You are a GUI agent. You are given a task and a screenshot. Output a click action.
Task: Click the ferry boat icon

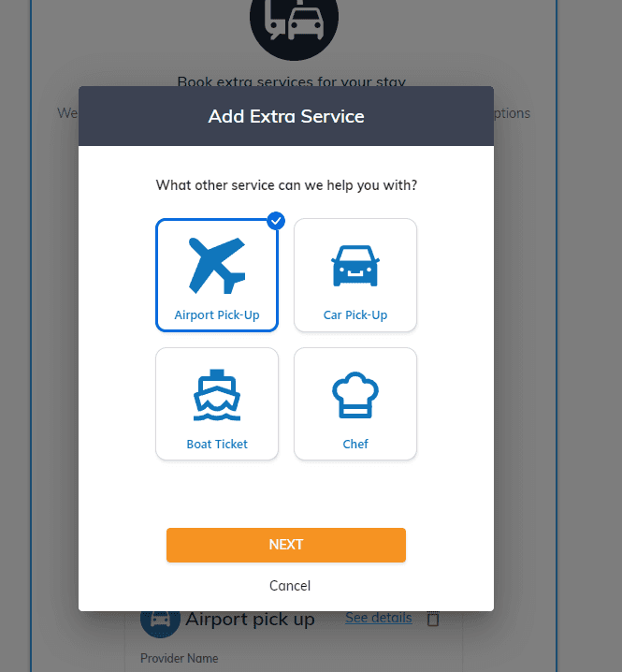217,395
